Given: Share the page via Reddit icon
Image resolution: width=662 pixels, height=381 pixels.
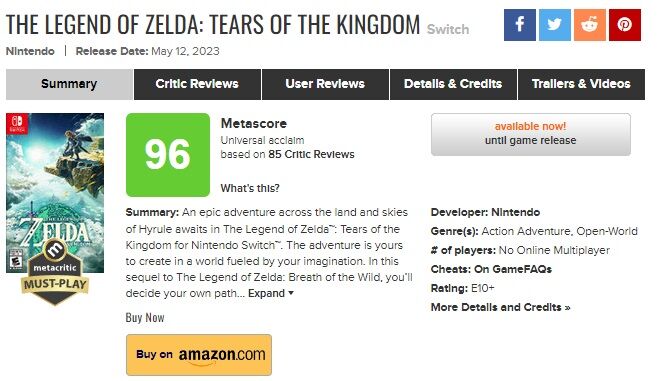Looking at the screenshot, I should click(590, 25).
